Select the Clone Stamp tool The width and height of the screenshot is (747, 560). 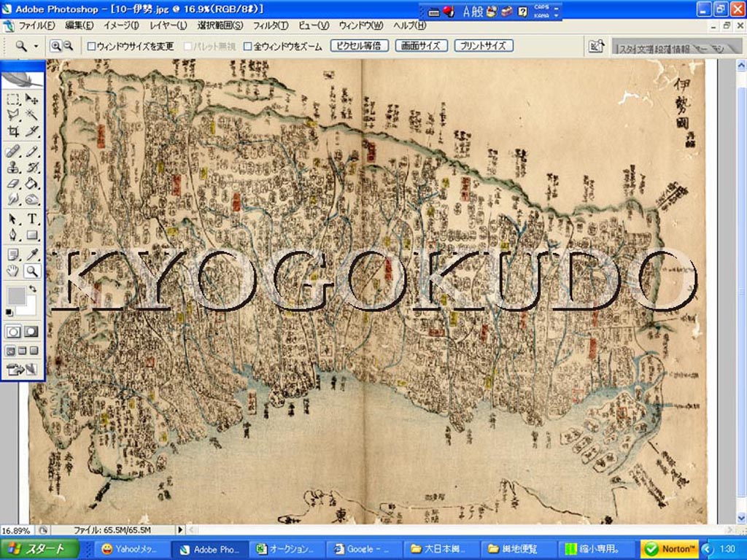pos(13,167)
